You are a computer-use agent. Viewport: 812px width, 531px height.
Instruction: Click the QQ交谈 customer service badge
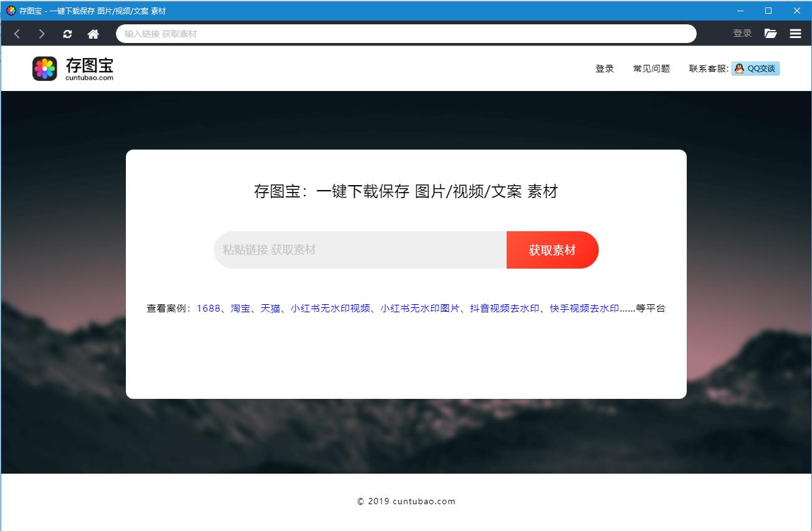click(x=755, y=69)
